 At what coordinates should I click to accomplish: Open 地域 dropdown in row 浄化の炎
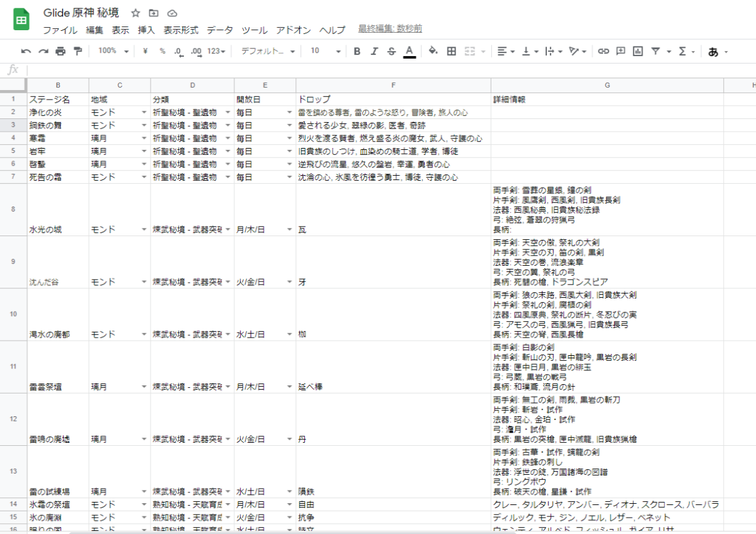tap(144, 112)
